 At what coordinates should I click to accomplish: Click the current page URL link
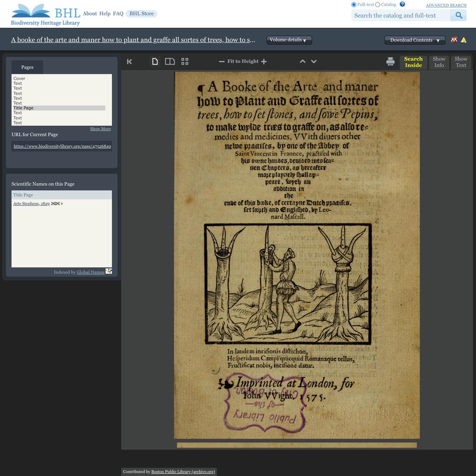pos(62,146)
